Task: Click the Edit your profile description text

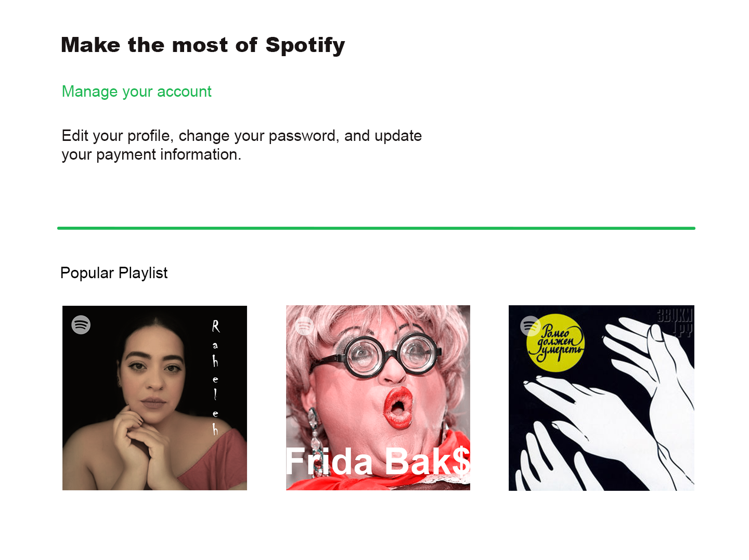Action: (x=241, y=145)
